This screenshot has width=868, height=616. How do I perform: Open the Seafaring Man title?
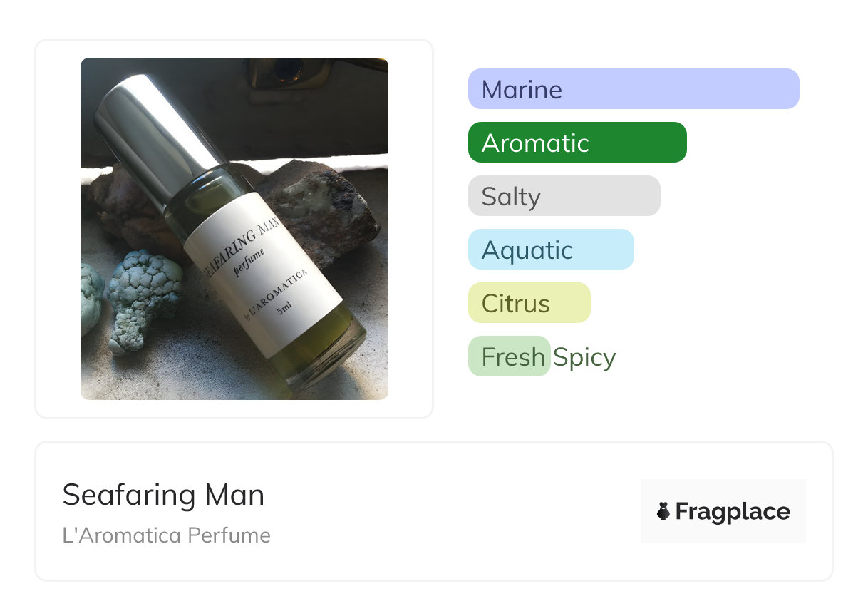tap(163, 495)
